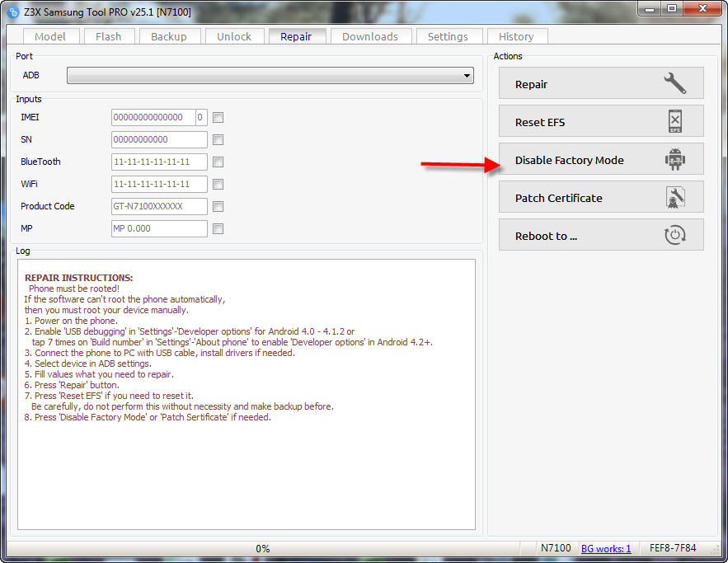Check the Product Code checkbox
Image resolution: width=728 pixels, height=563 pixels.
coord(218,207)
